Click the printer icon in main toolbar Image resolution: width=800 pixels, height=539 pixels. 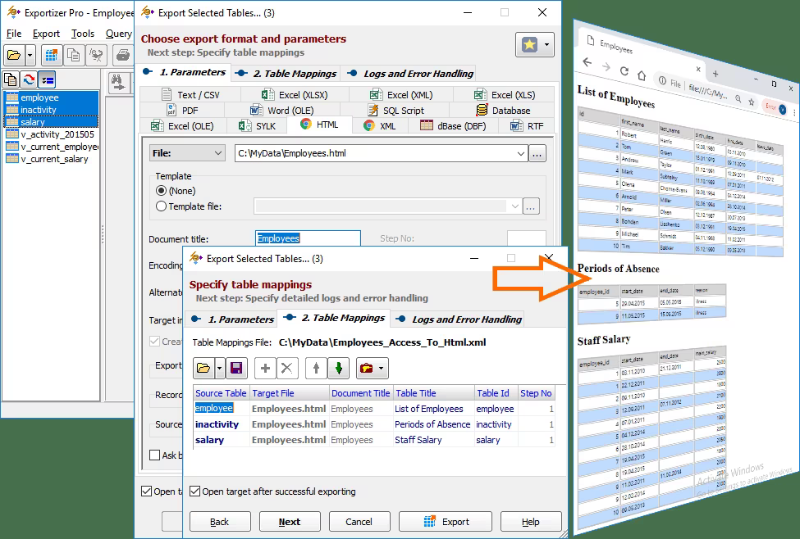point(123,55)
